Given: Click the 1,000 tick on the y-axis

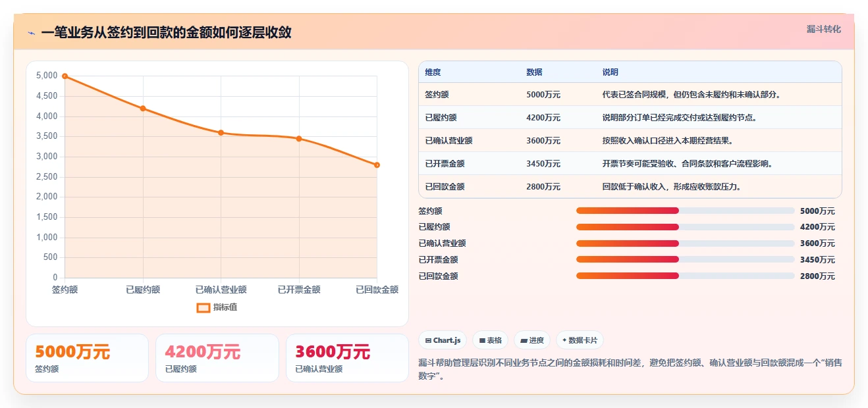Looking at the screenshot, I should 47,237.
